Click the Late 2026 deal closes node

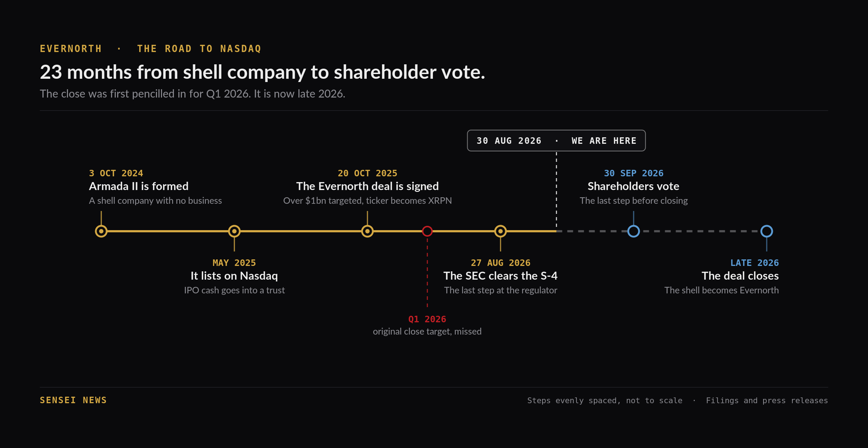click(x=767, y=231)
